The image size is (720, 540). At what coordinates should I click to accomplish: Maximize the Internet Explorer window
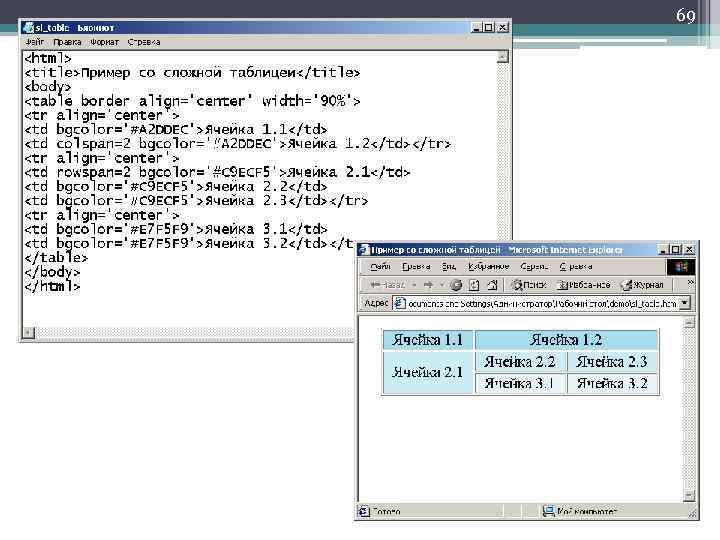point(675,250)
